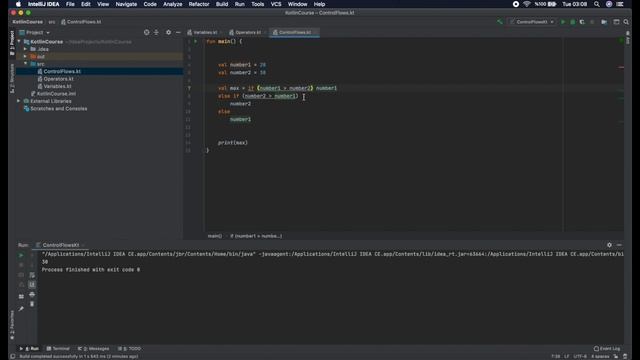Open the Project panel settings gear
The width and height of the screenshot is (640, 360).
(168, 32)
